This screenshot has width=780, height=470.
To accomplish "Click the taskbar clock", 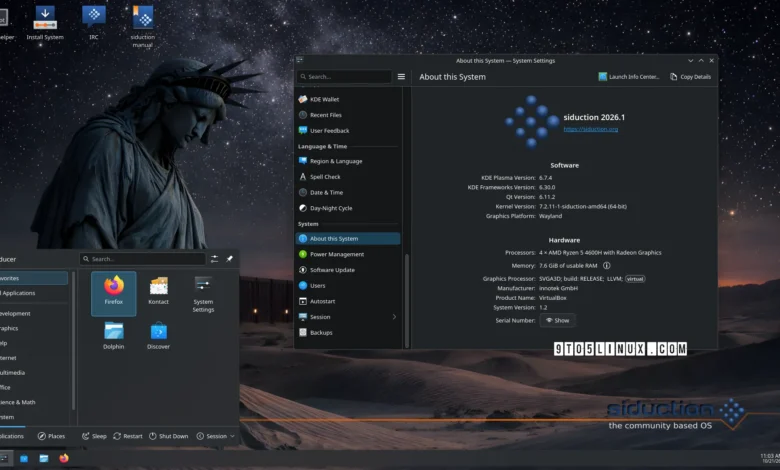I will click(x=770, y=458).
